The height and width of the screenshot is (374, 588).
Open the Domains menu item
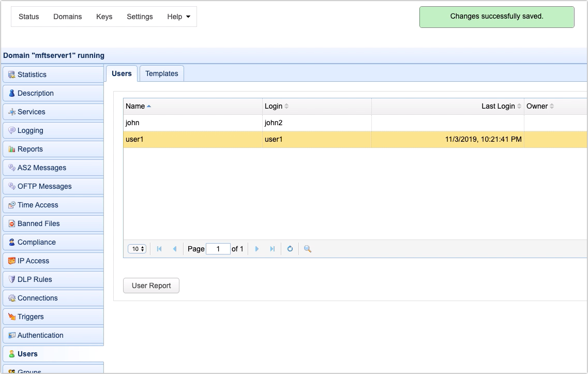(x=67, y=17)
